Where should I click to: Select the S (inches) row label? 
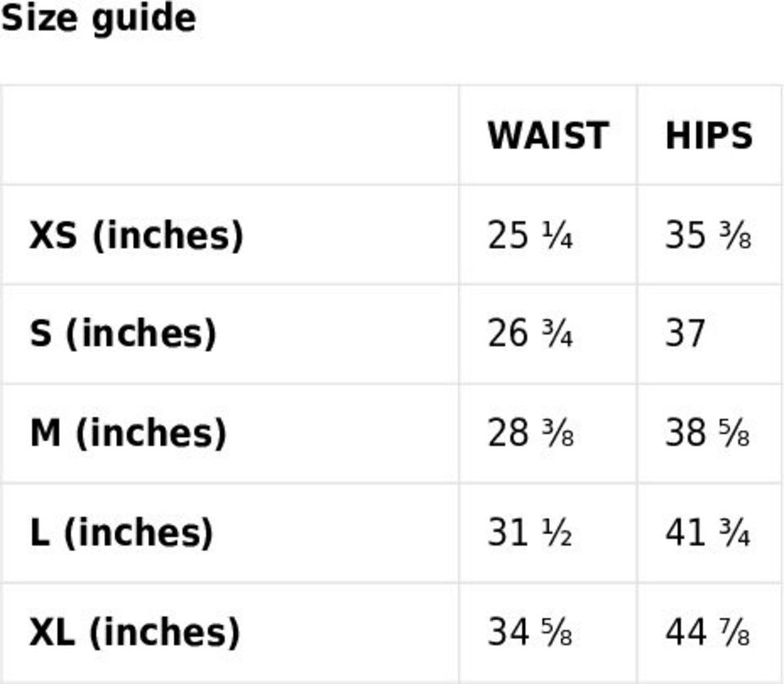pos(123,334)
